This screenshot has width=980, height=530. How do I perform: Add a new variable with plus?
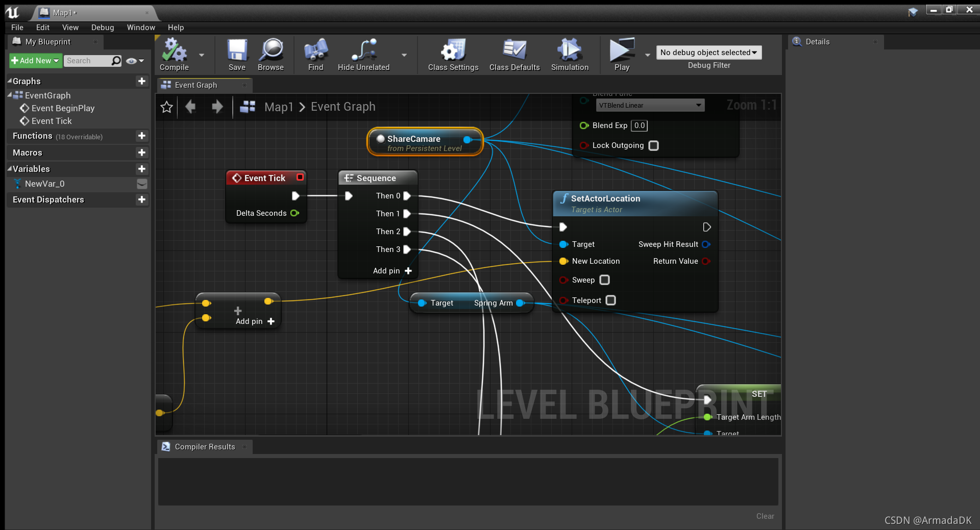tap(142, 169)
